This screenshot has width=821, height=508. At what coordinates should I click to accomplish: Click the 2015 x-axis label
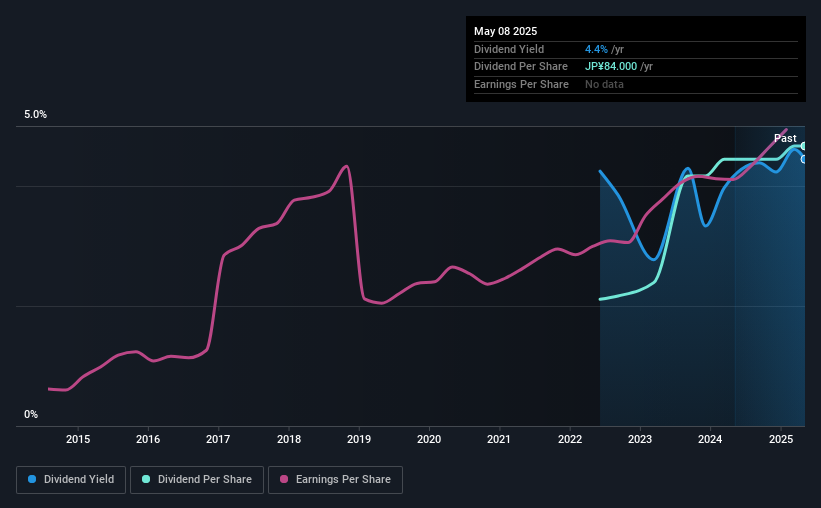tap(78, 439)
